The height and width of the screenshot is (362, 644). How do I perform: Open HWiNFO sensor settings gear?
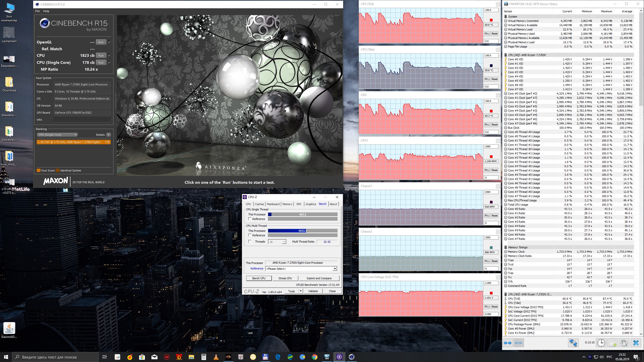[x=624, y=343]
